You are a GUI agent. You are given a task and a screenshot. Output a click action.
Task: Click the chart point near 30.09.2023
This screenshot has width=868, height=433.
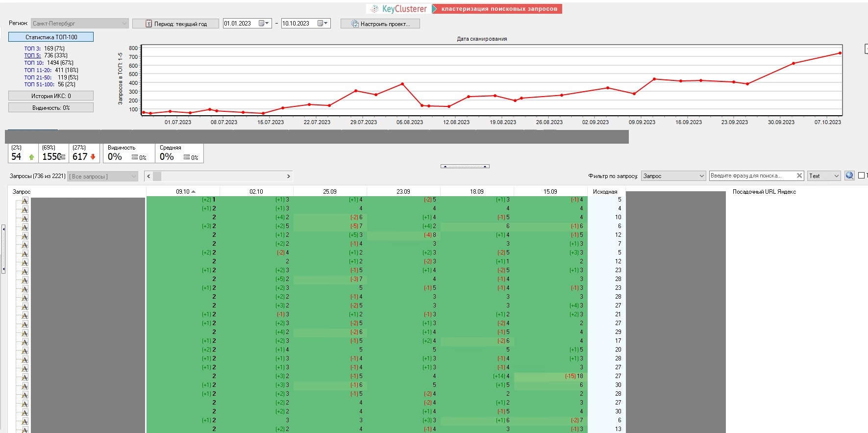[794, 63]
